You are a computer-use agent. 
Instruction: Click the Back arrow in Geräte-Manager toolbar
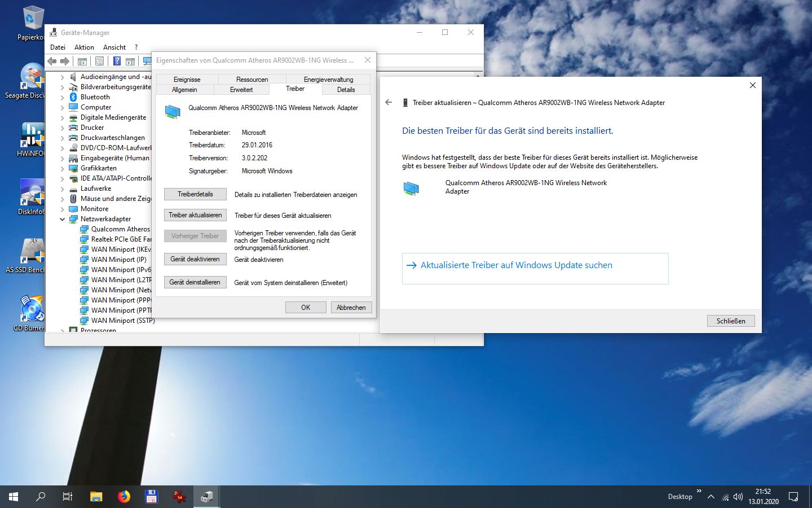(x=52, y=61)
